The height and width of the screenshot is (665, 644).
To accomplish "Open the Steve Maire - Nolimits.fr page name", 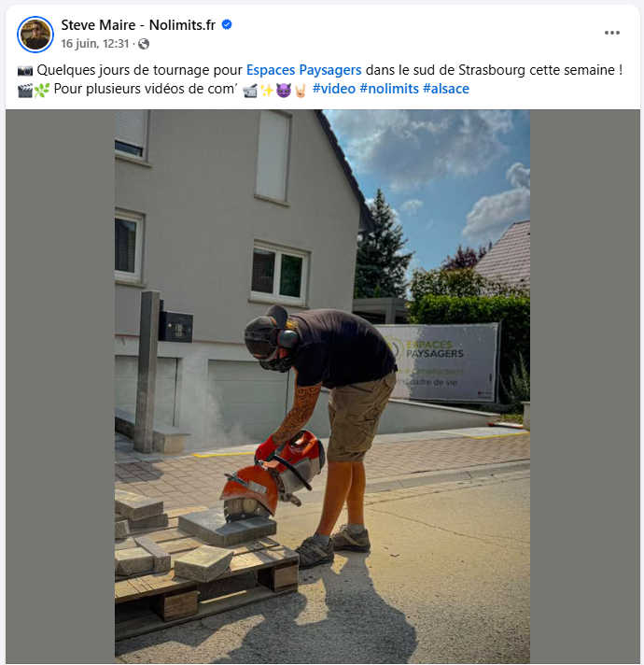I will pyautogui.click(x=138, y=25).
